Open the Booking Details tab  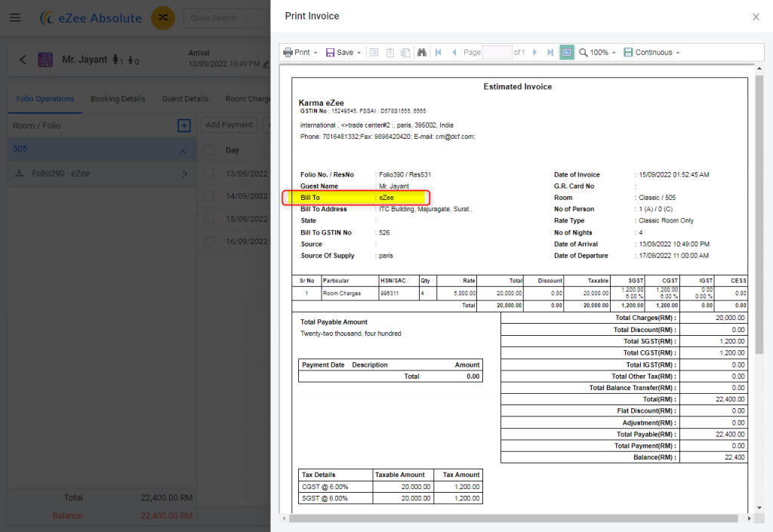tap(118, 99)
